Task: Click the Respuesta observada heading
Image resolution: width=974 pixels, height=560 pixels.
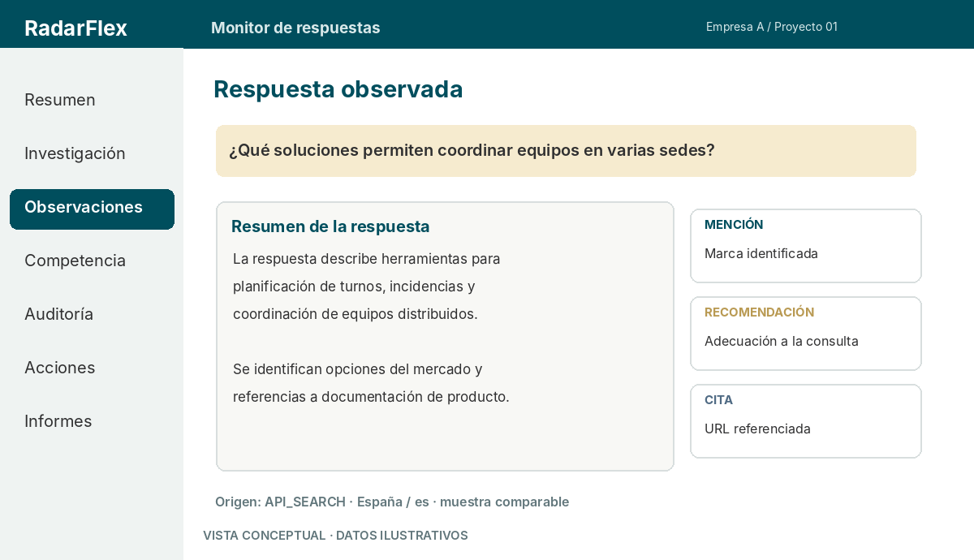Action: click(x=338, y=89)
